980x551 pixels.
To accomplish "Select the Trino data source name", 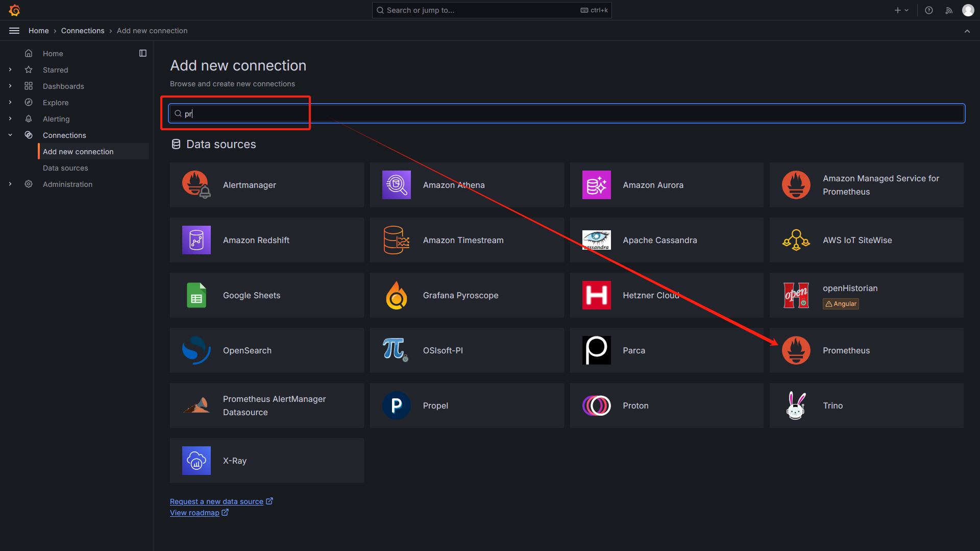I will (x=832, y=405).
